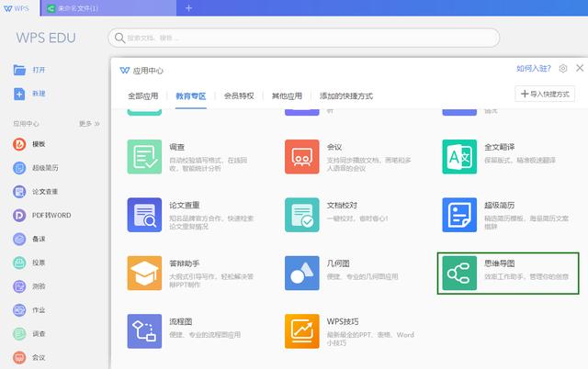Open the 论文查重 app tile icon
588x369 pixels.
click(x=144, y=215)
